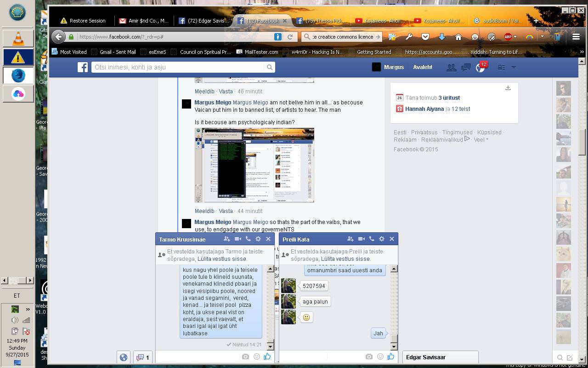Click the Pocket toolbar icon
This screenshot has height=368, width=588.
tap(425, 37)
